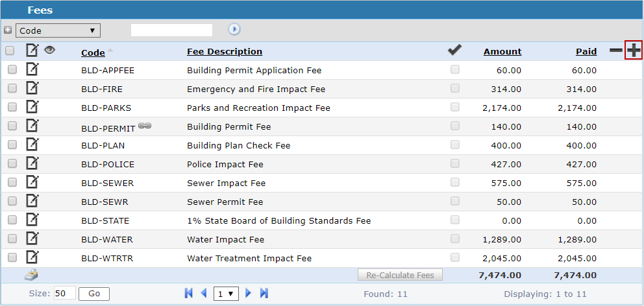Click the plus icon to add fee
The image size is (644, 306).
634,51
